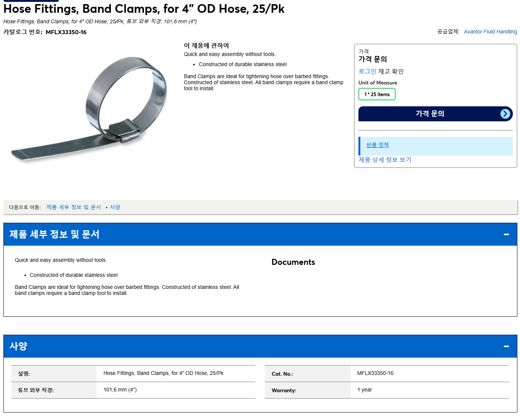520x420 pixels.
Task: Click the Cat. No. value MFLX33350-16 in table
Action: (x=375, y=373)
